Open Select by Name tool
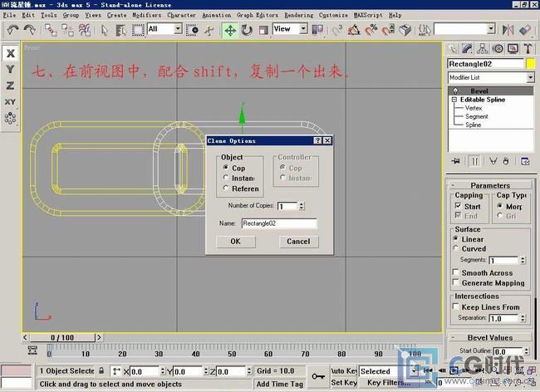The width and height of the screenshot is (540, 392). (x=121, y=30)
